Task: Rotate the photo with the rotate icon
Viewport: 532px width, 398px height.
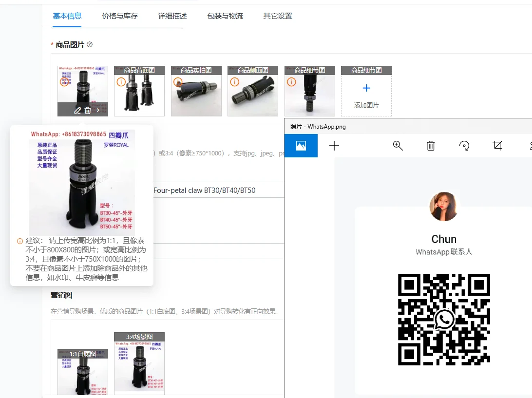Action: point(464,146)
